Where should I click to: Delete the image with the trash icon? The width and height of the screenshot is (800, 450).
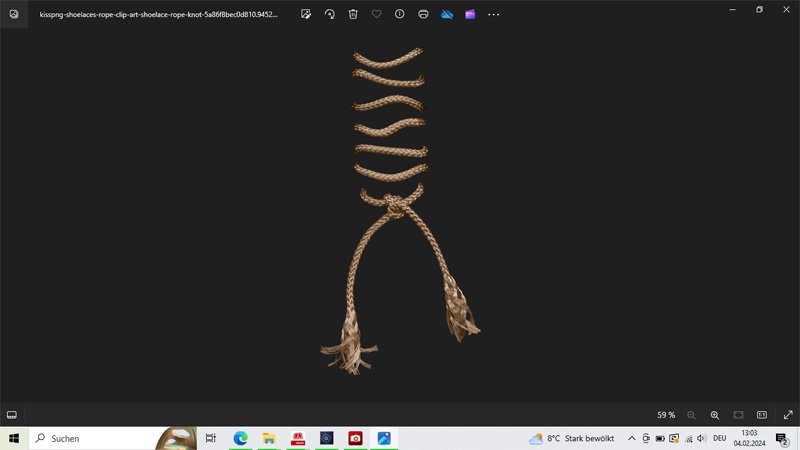tap(353, 15)
